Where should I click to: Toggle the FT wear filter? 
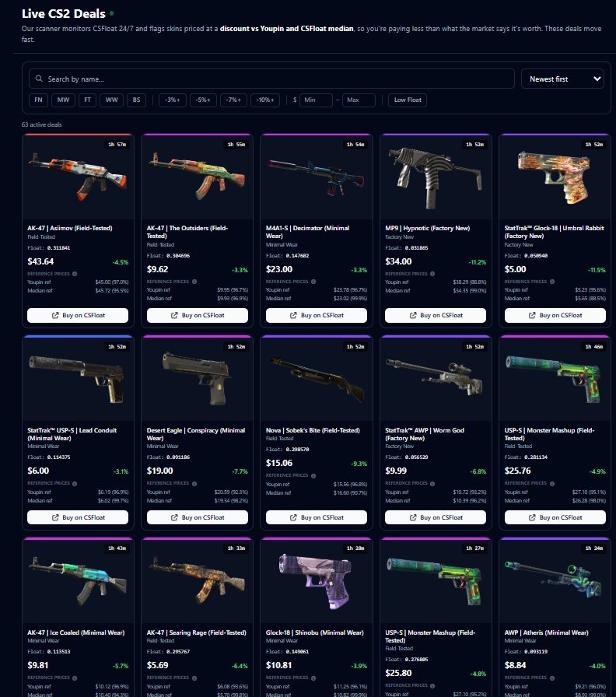point(88,100)
